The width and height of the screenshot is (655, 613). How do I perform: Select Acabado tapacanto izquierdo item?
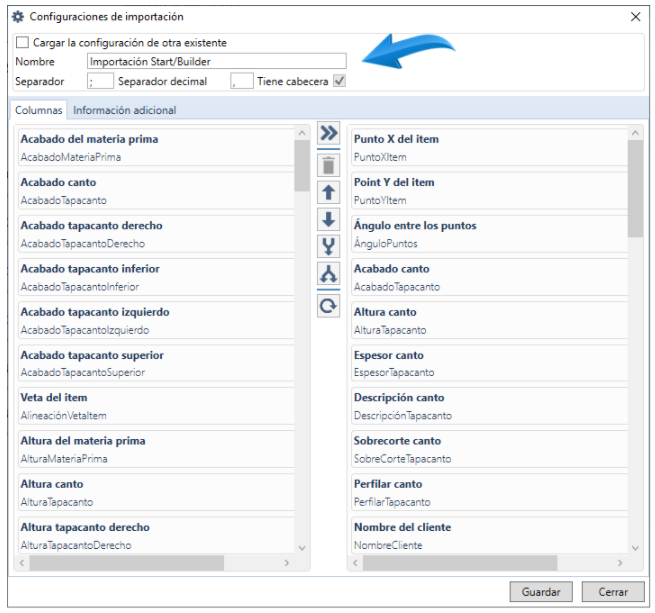156,320
